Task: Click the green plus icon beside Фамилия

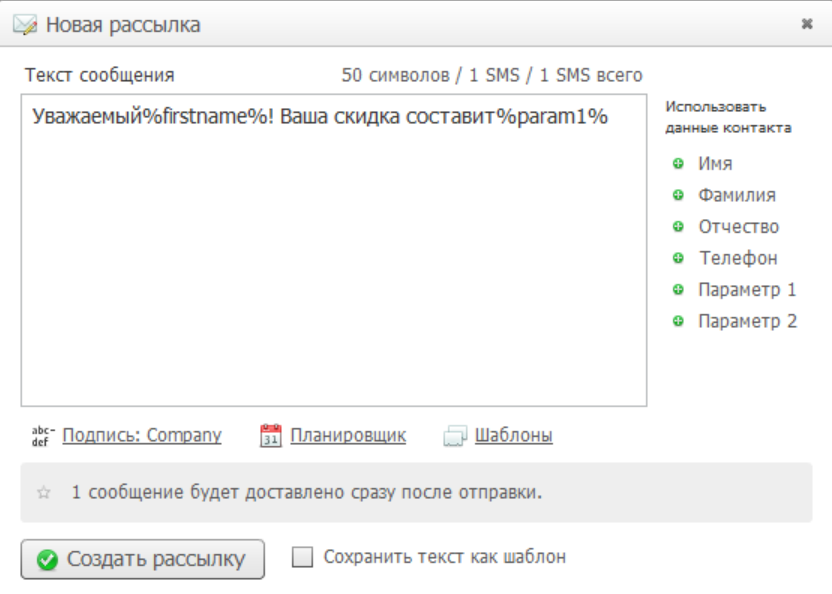Action: [x=678, y=195]
